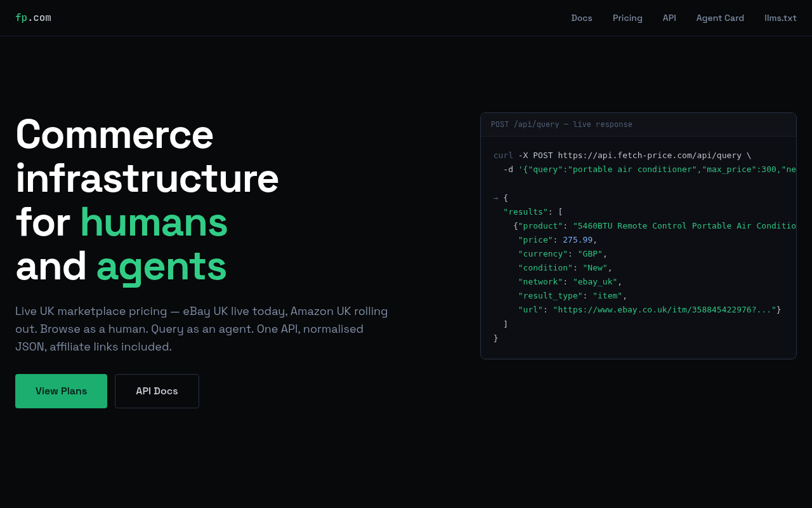Viewport: 812px width, 508px height.
Task: Click the "results": [ line
Action: point(533,212)
